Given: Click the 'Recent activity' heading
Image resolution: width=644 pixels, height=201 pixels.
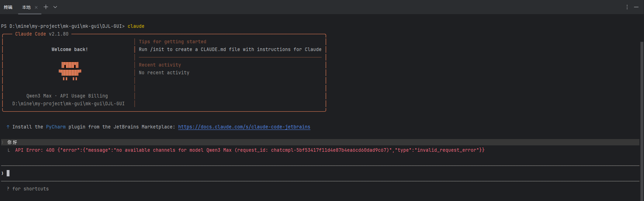Looking at the screenshot, I should (x=160, y=65).
